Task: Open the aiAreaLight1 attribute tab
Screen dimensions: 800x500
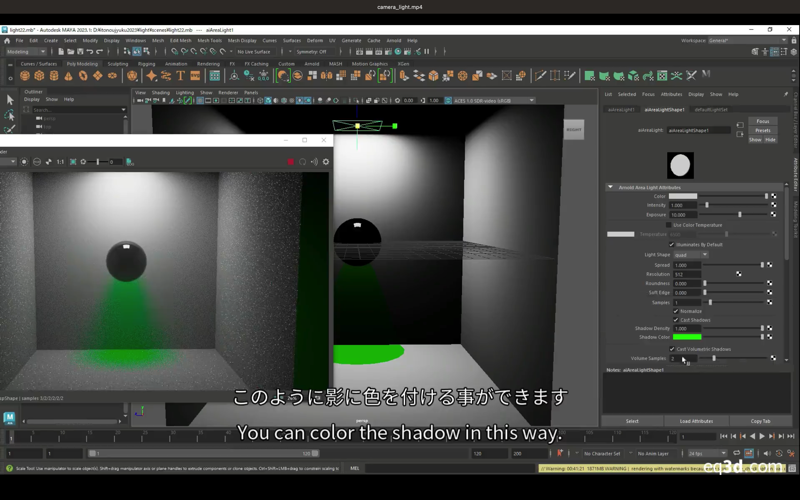Action: (x=622, y=109)
